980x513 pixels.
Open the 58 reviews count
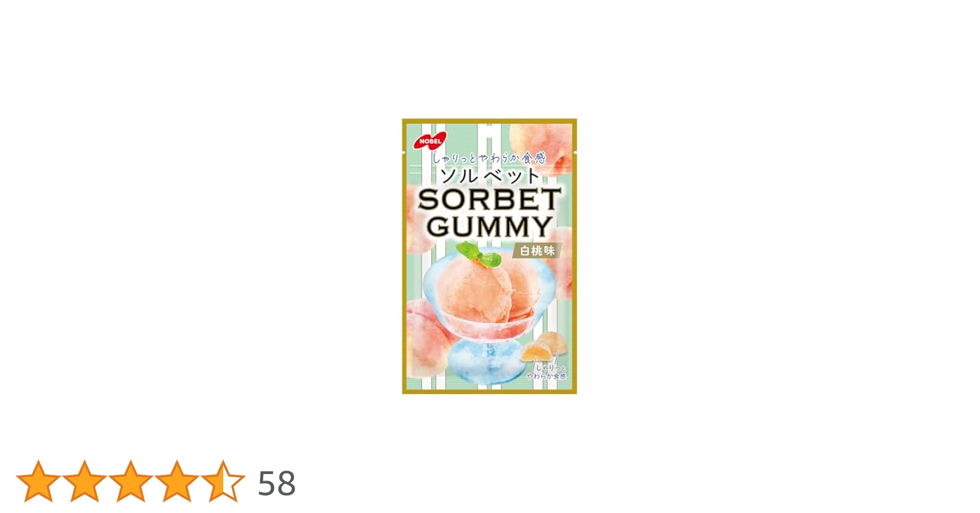click(x=277, y=483)
